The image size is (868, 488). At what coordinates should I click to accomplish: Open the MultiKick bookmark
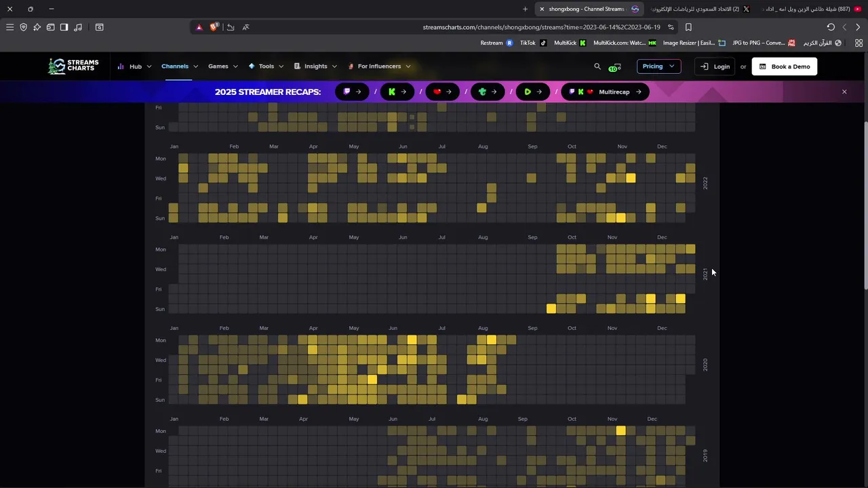[570, 43]
